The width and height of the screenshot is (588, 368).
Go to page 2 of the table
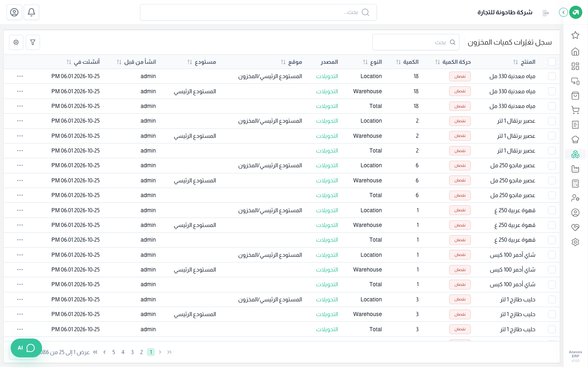coord(141,352)
